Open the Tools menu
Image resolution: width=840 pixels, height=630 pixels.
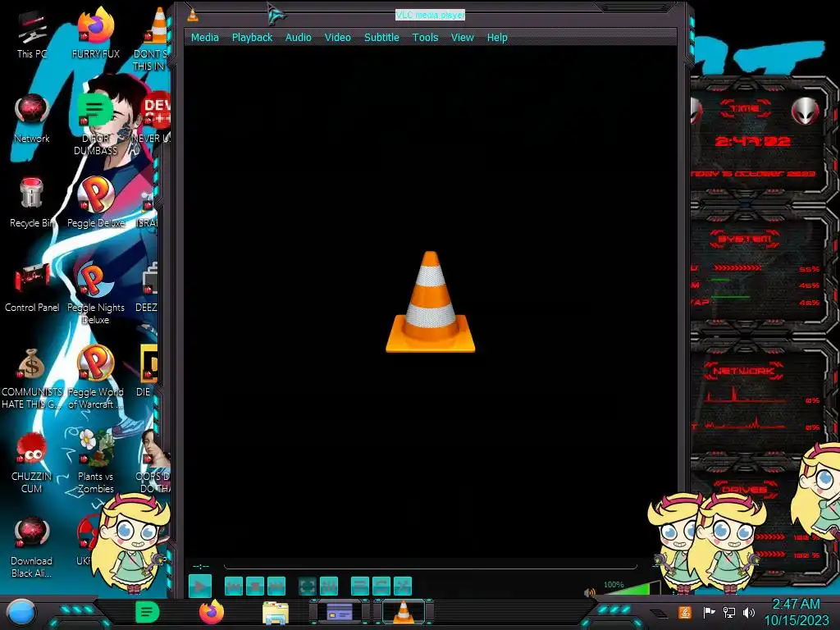tap(425, 38)
